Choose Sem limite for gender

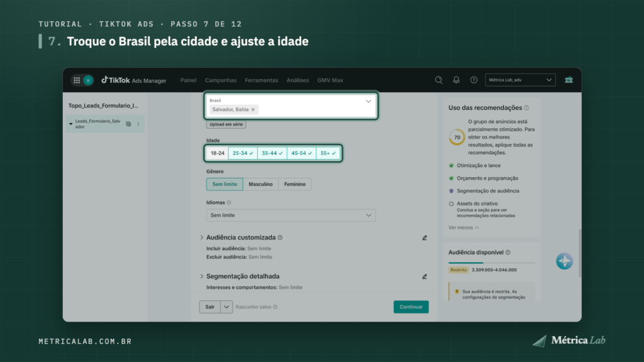[x=225, y=184]
